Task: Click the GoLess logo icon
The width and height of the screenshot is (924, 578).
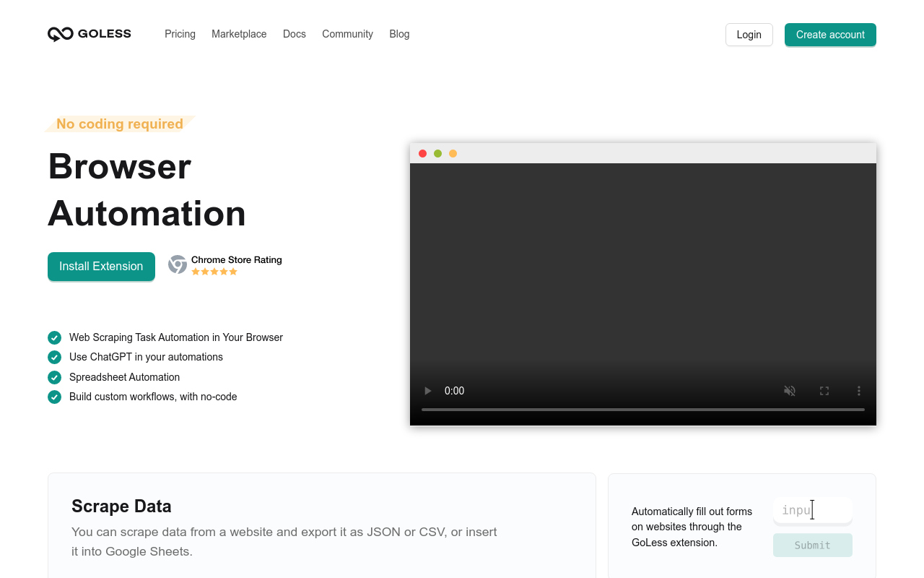Action: pyautogui.click(x=61, y=34)
